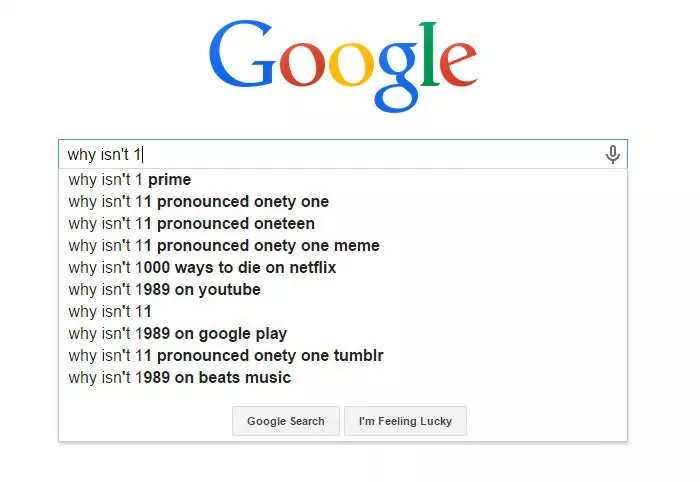
Task: Click the yellow letter o in Google logo
Action: pyautogui.click(x=351, y=64)
